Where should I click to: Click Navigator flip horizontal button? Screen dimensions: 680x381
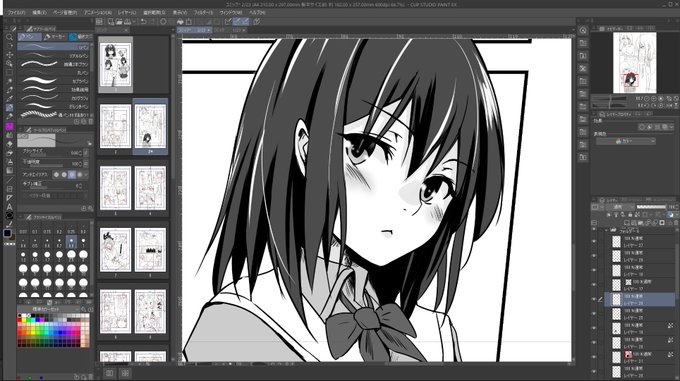coord(669,105)
